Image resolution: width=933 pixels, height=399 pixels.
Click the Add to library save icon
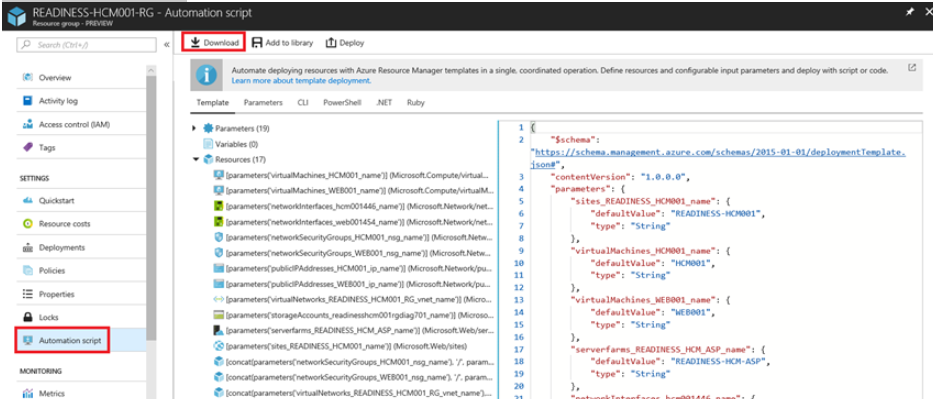click(x=256, y=43)
